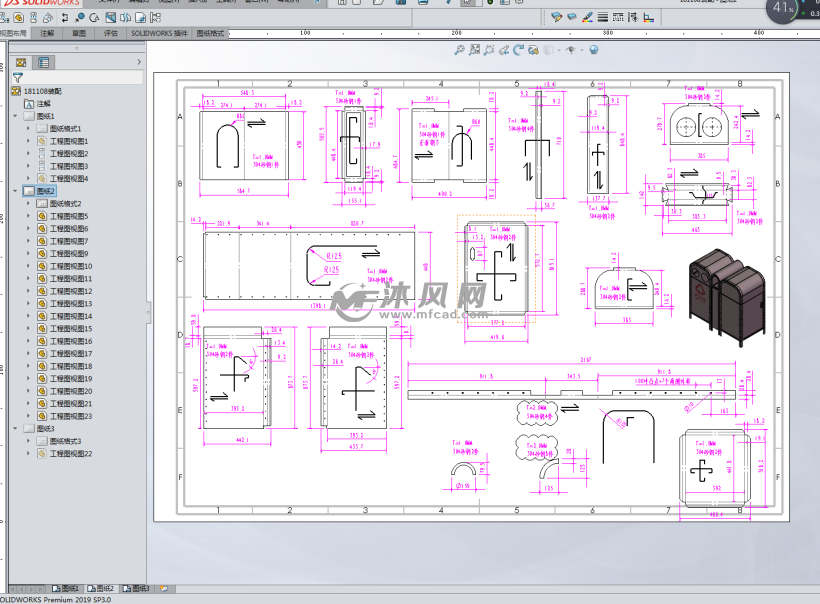
Task: Open the SOLIDWORKS 插件 tab
Action: point(159,33)
